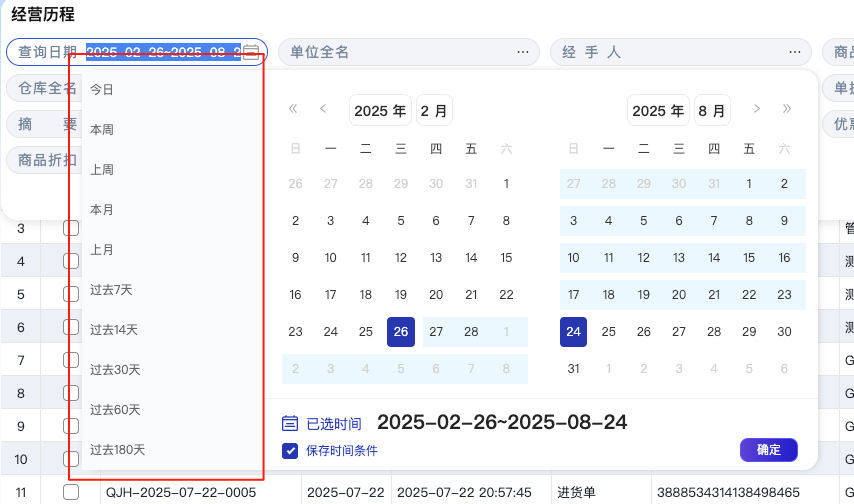Viewport: 854px width, 504px height.
Task: Open the 2025 年 year selector on left calendar
Action: pyautogui.click(x=380, y=110)
